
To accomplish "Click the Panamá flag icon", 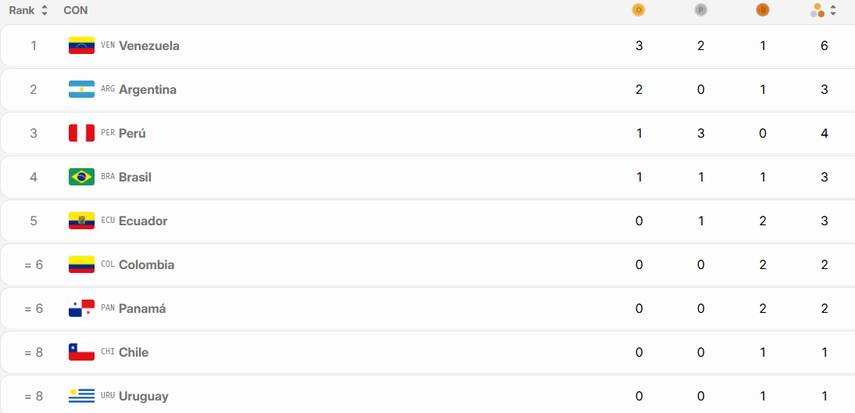I will (81, 309).
